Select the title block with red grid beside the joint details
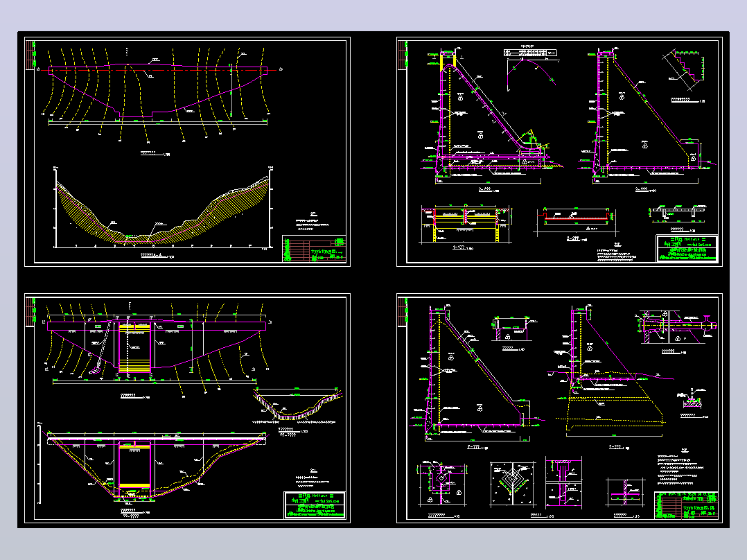The width and height of the screenshot is (747, 560). (x=686, y=505)
